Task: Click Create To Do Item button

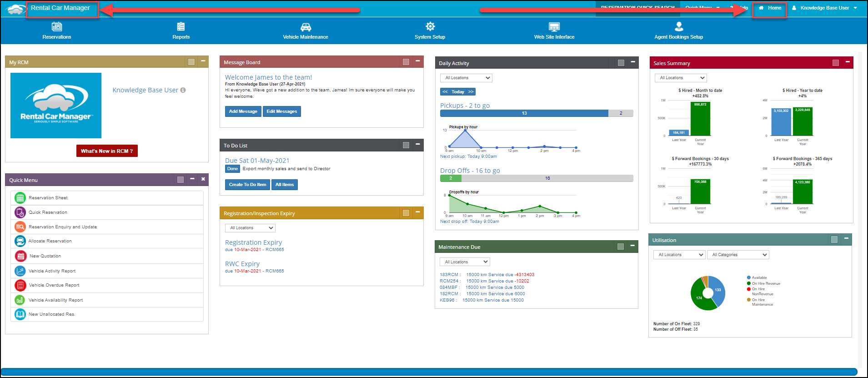Action: point(247,185)
